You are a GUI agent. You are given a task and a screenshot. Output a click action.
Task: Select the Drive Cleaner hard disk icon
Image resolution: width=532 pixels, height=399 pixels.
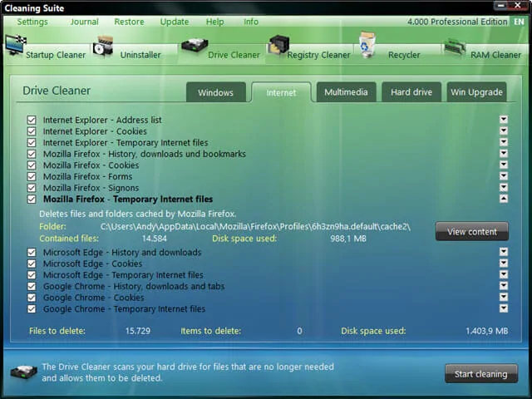pos(195,46)
